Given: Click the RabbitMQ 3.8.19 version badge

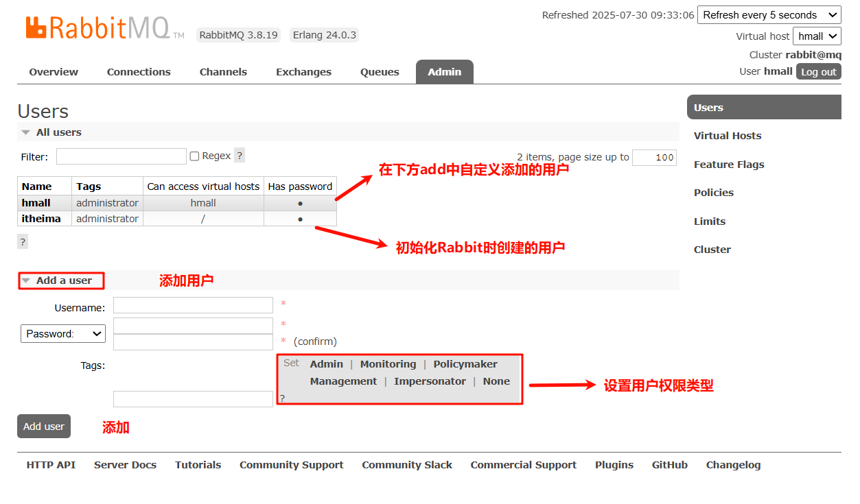Looking at the screenshot, I should click(238, 35).
